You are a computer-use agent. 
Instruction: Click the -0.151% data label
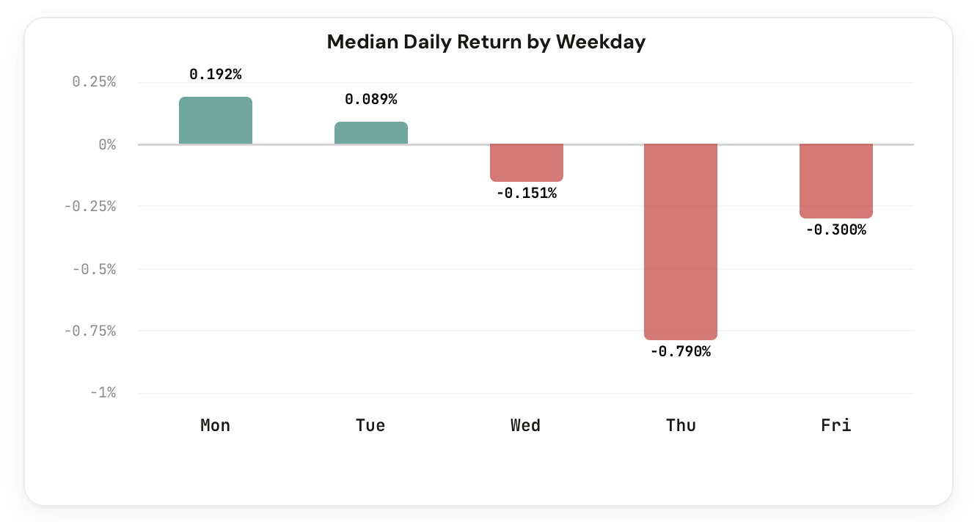point(527,194)
